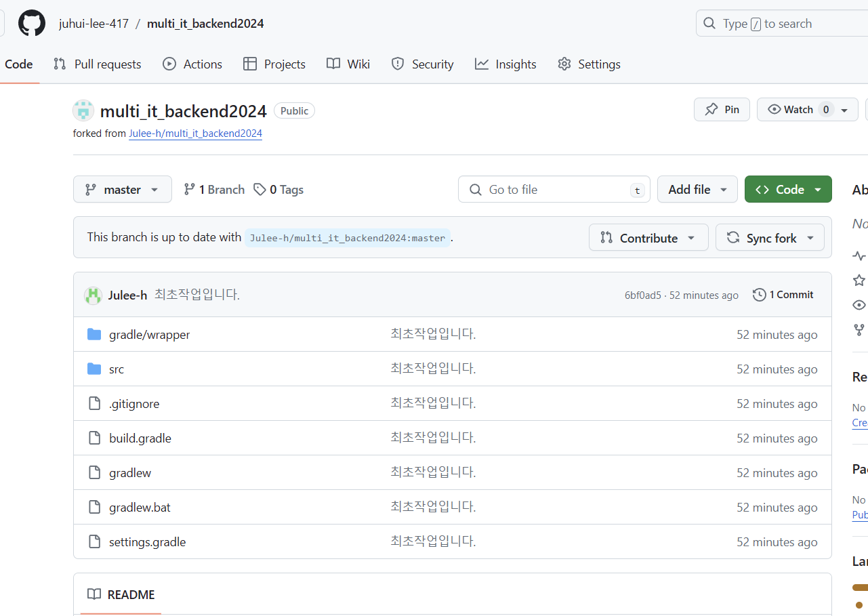Click the file icon for build.gradle
This screenshot has width=868, height=616.
point(95,438)
